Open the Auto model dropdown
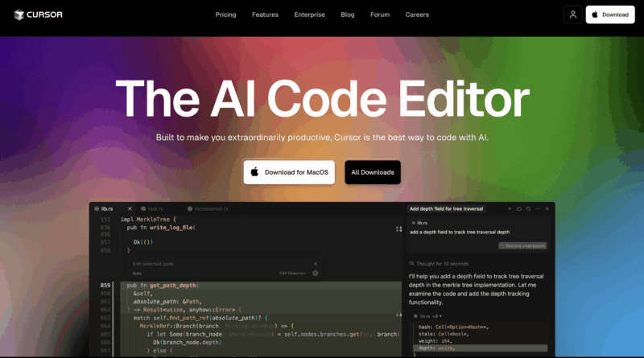This screenshot has width=644, height=358. (138, 274)
